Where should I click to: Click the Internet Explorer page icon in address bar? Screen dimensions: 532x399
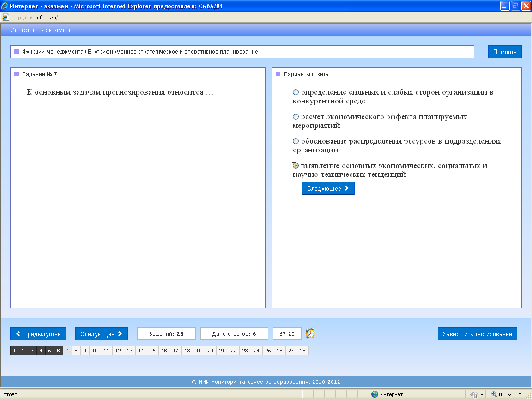coord(6,17)
